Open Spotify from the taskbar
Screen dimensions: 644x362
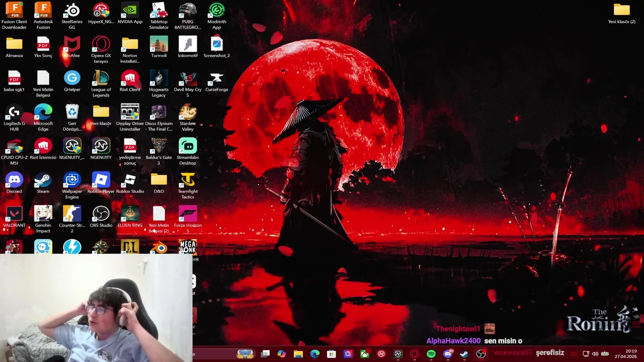[431, 354]
